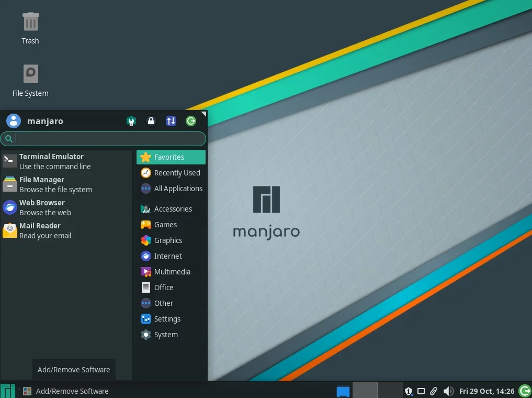Image resolution: width=532 pixels, height=398 pixels.
Task: Switch to the second workspace in pager
Action: coord(390,390)
